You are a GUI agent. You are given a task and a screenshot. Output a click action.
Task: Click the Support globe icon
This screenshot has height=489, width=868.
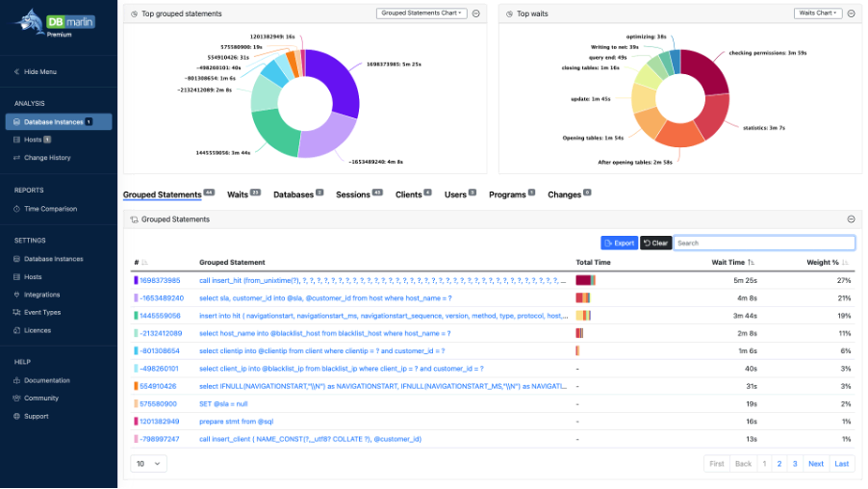coord(16,416)
